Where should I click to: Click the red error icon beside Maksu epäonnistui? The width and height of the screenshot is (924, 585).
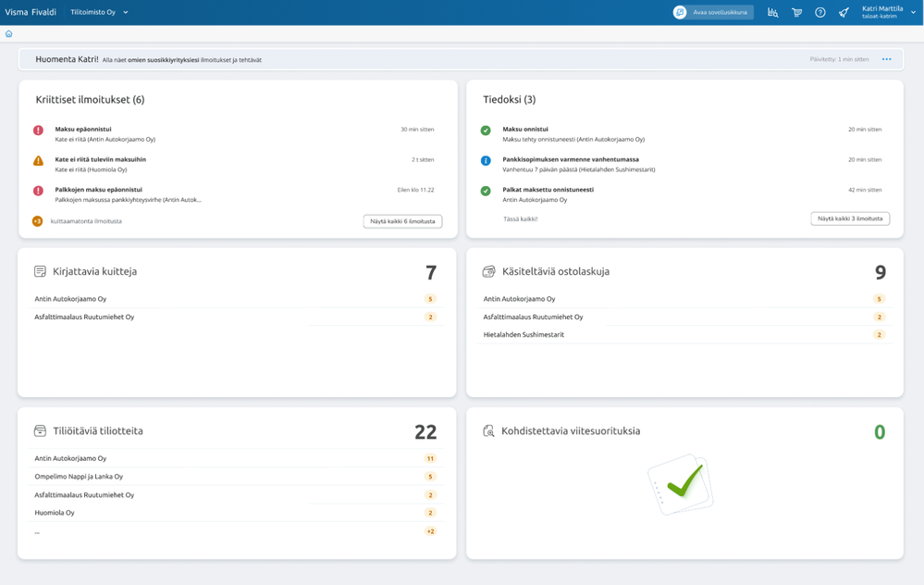(38, 131)
